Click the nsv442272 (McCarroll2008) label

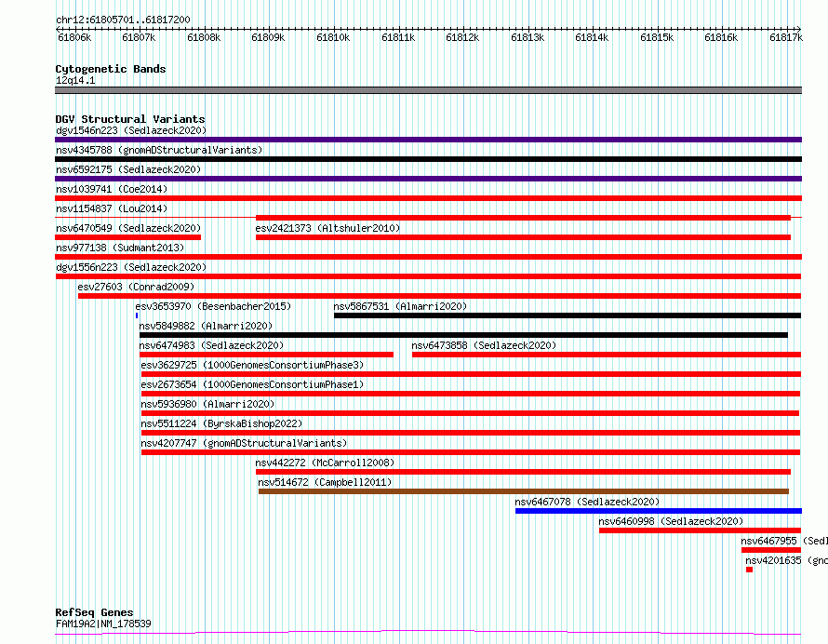tap(325, 463)
